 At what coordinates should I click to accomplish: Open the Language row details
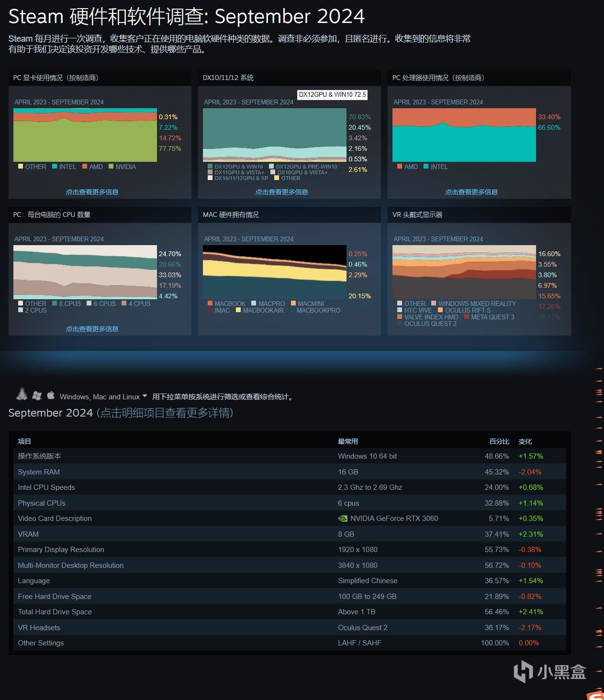(290, 581)
